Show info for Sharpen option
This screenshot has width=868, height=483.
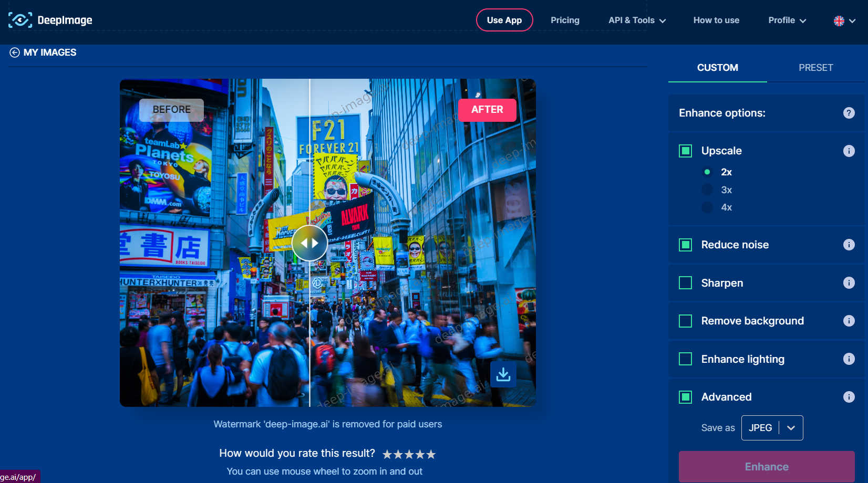coord(849,282)
